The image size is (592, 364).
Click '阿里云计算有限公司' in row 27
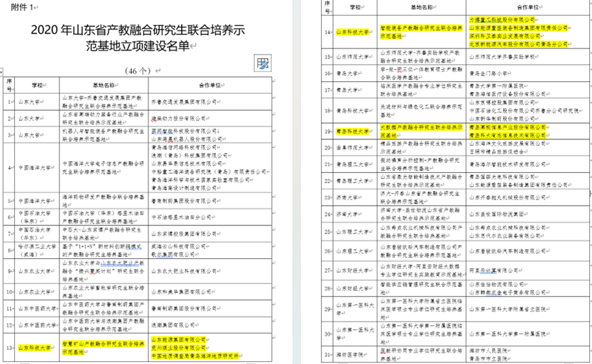tap(494, 270)
